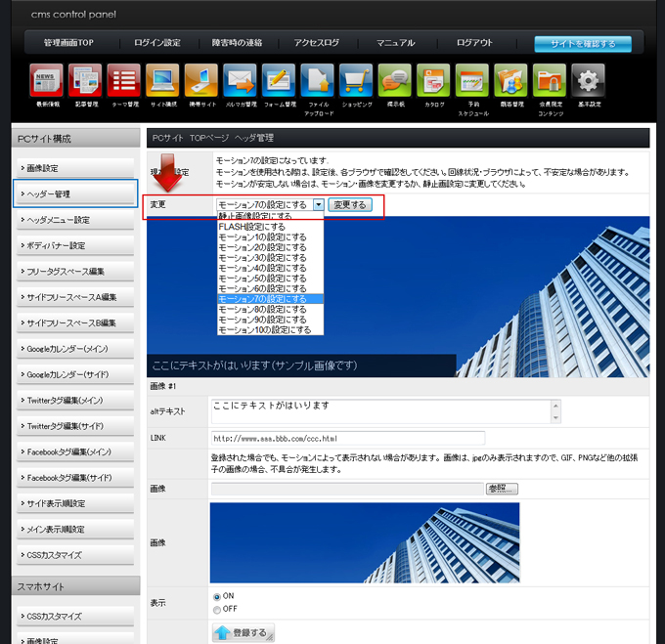This screenshot has width=665, height=644.
Task: Open the フォーム管理 form management icon
Action: coord(279,81)
